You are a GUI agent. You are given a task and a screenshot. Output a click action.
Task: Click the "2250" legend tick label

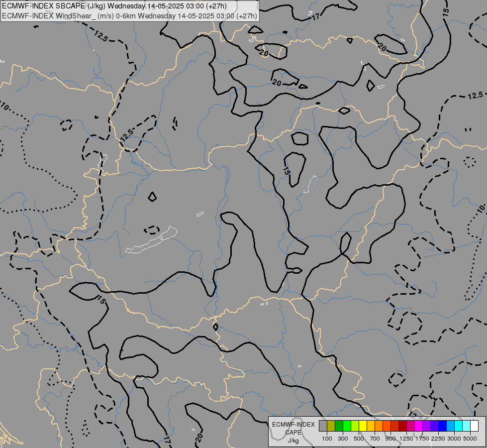(x=438, y=439)
